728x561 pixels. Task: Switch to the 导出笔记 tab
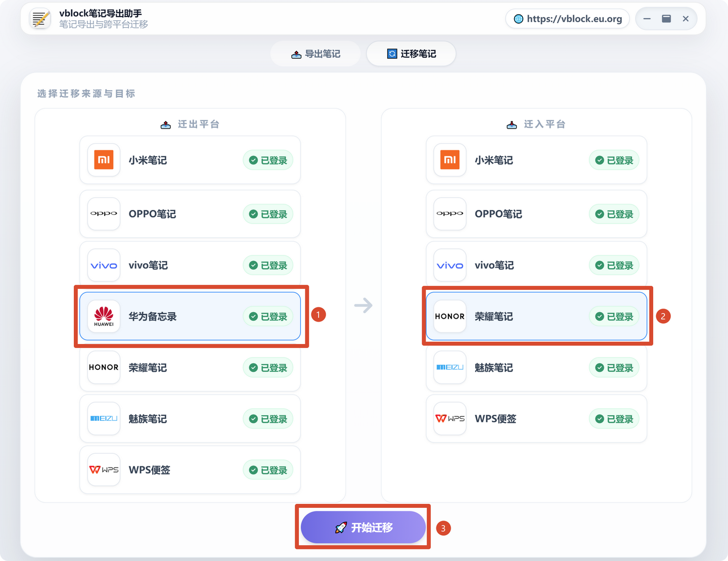tap(315, 54)
